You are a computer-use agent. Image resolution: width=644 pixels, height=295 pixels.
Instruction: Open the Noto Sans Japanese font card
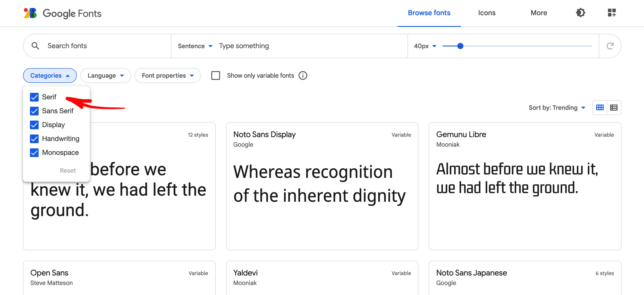tap(525, 278)
